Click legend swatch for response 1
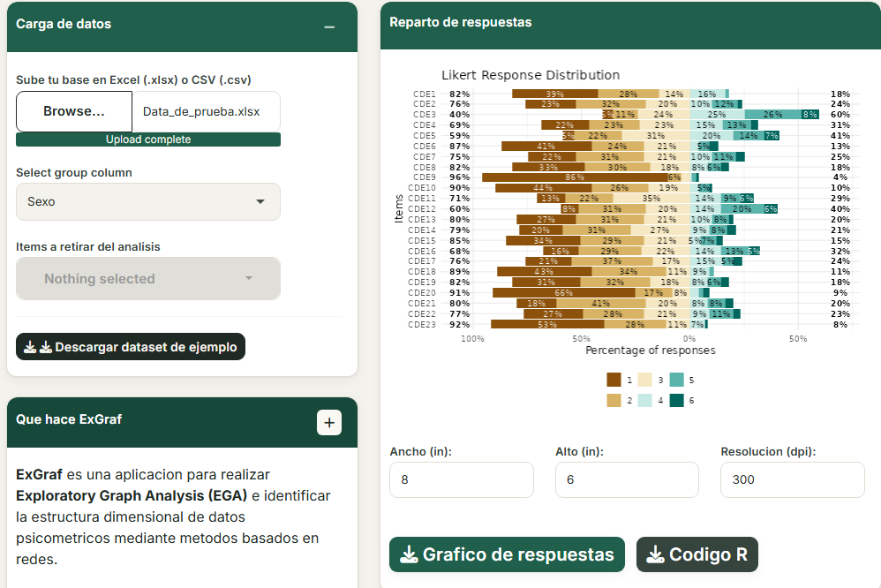The height and width of the screenshot is (588, 881). 614,380
